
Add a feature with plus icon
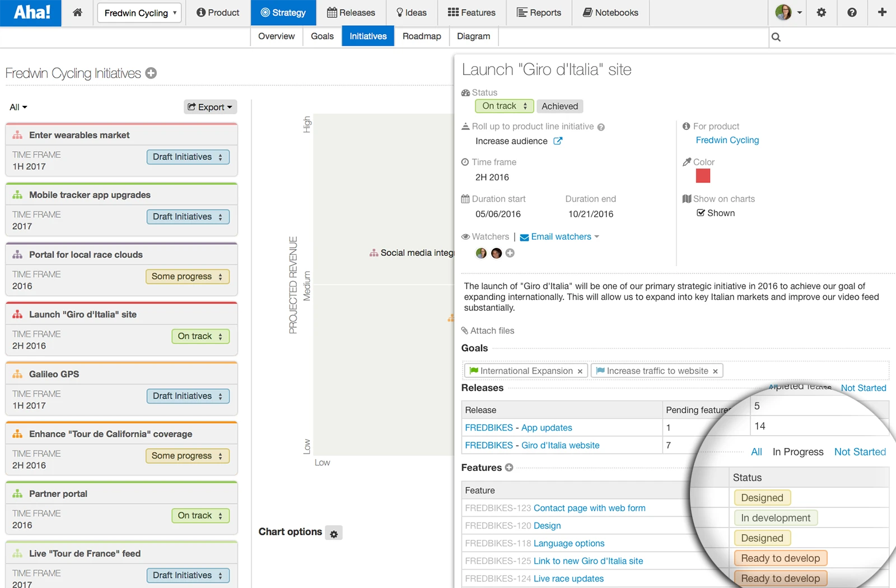click(x=509, y=467)
